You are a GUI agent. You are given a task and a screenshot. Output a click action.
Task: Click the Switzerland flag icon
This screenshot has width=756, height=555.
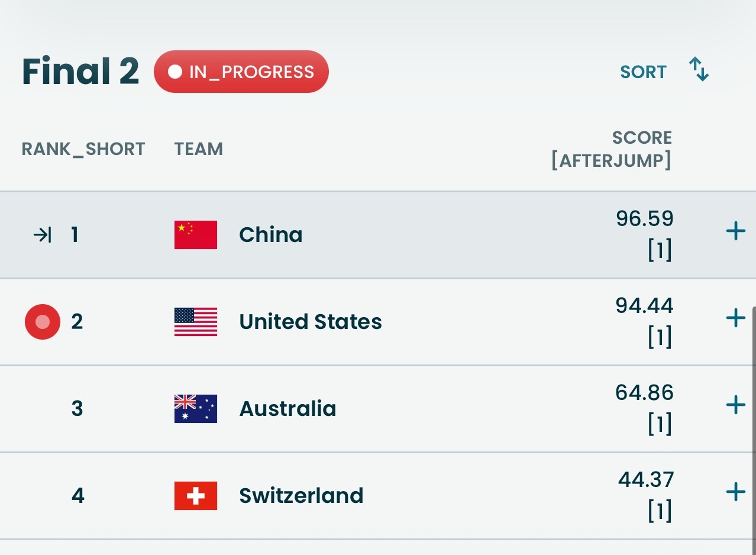click(196, 496)
